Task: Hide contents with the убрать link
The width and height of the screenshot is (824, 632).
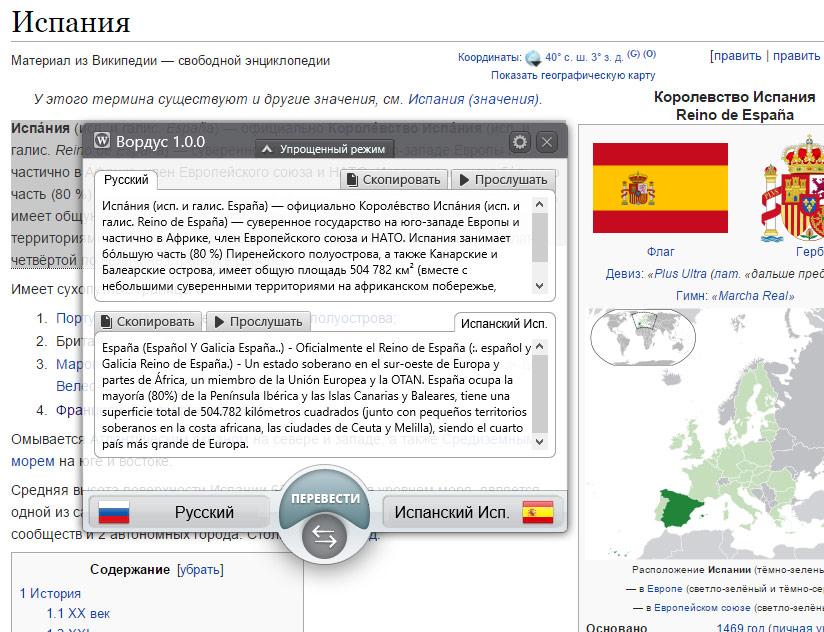Action: 200,569
